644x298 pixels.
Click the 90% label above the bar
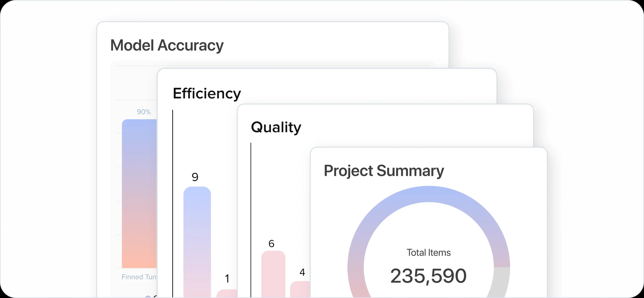(144, 112)
